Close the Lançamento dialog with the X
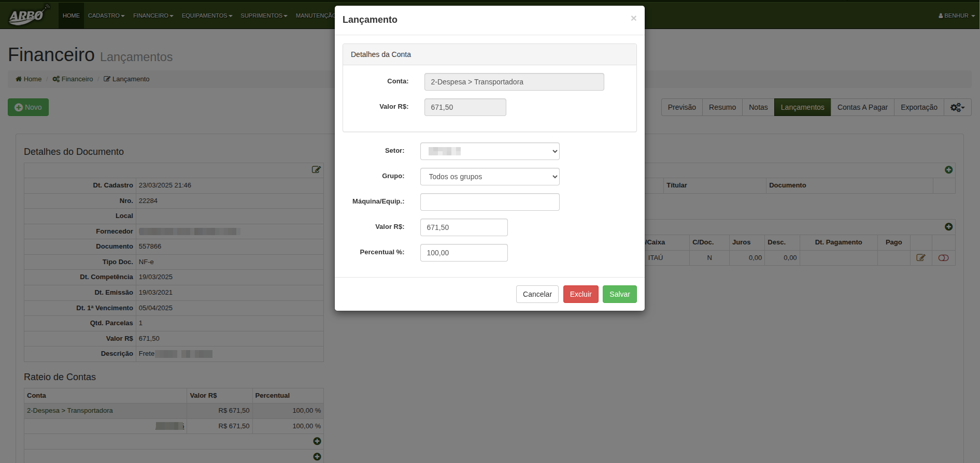This screenshot has width=980, height=463. click(x=633, y=19)
